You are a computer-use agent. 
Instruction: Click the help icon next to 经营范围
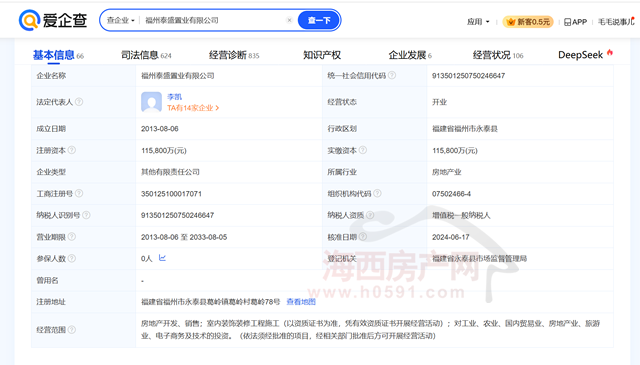pyautogui.click(x=72, y=329)
